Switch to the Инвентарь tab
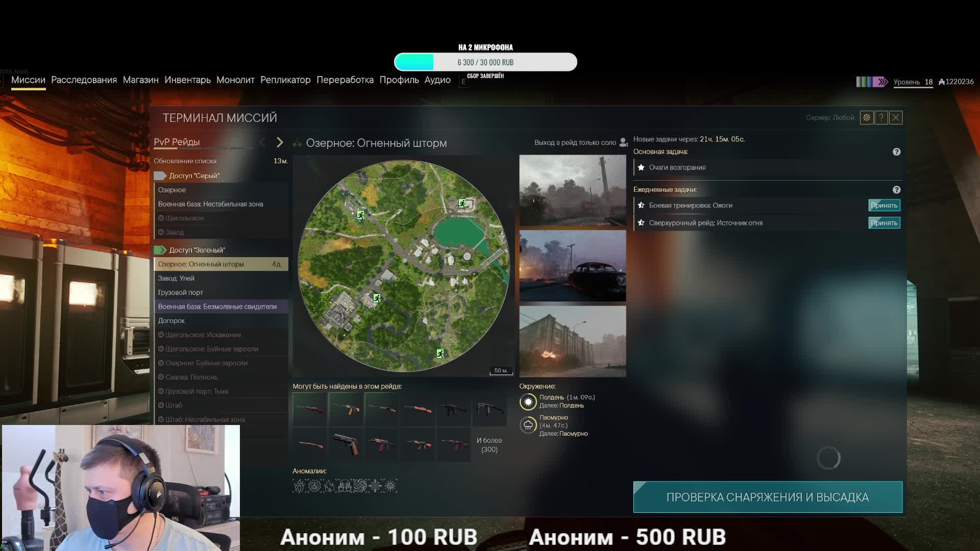980x551 pixels. click(x=187, y=80)
